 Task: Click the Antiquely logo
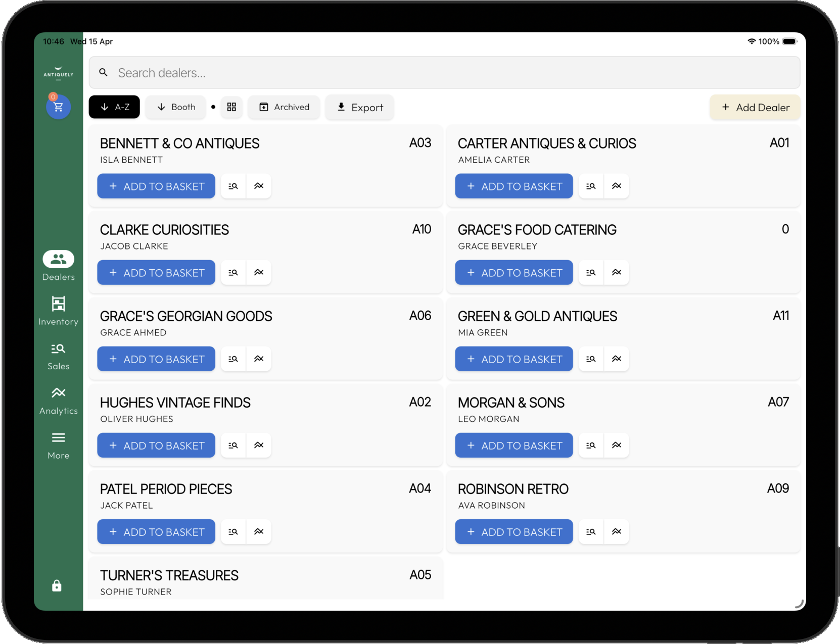coord(59,73)
